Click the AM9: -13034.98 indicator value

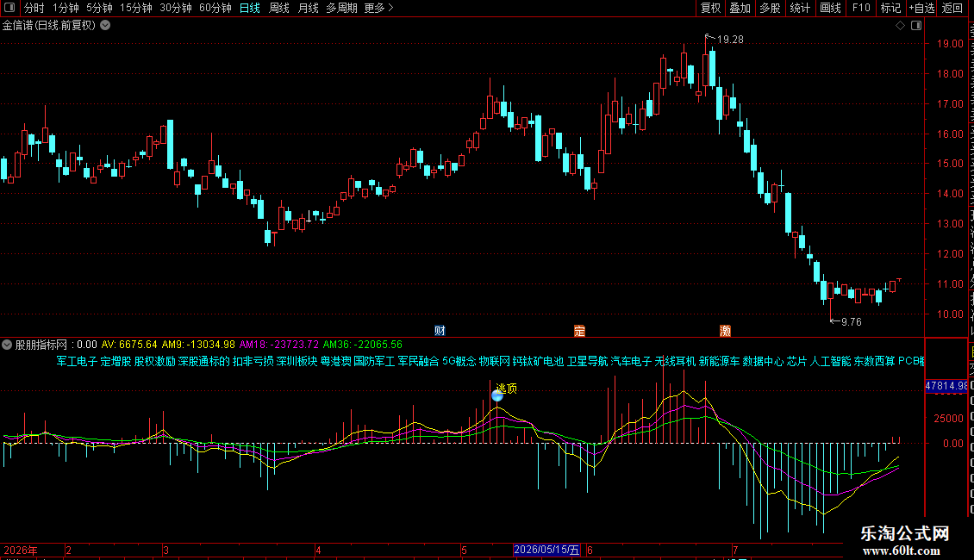point(198,345)
